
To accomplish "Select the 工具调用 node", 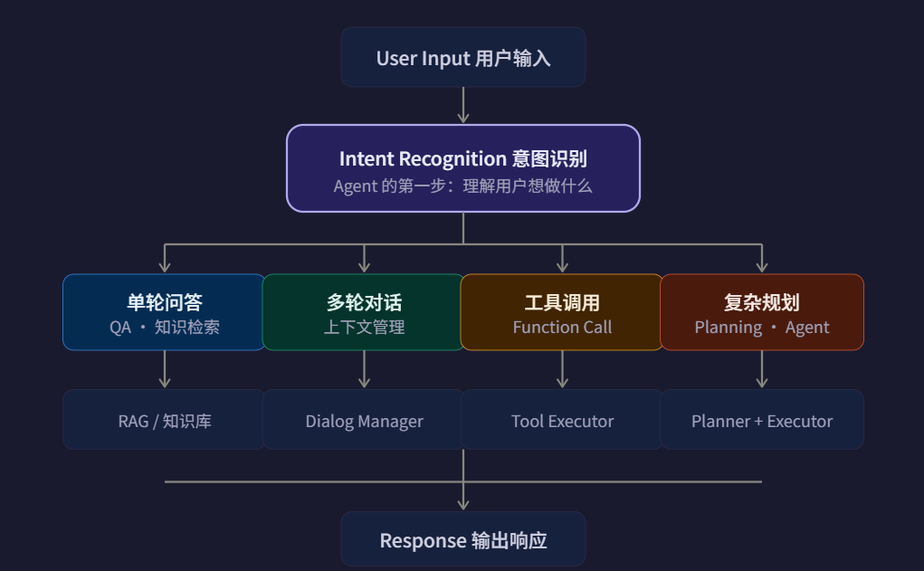I will tap(562, 311).
